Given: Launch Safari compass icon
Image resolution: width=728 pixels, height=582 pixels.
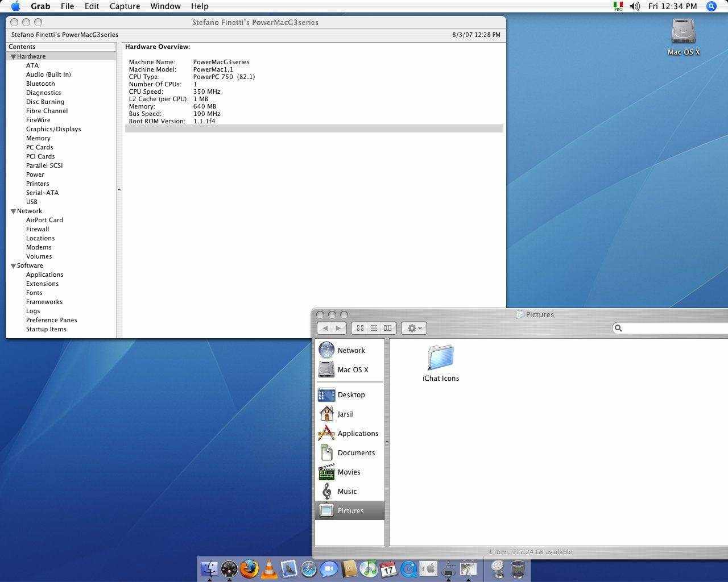Looking at the screenshot, I should [x=309, y=568].
